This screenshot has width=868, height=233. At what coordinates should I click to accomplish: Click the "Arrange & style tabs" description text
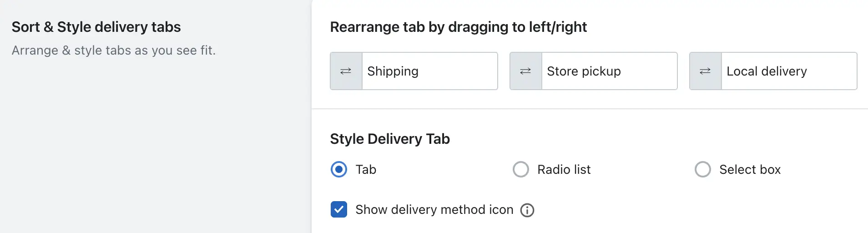(x=114, y=50)
